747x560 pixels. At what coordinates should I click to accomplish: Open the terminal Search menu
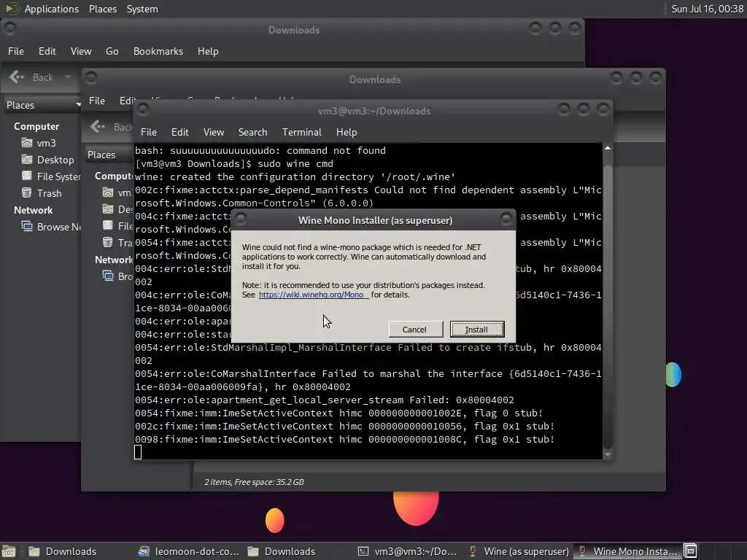252,132
